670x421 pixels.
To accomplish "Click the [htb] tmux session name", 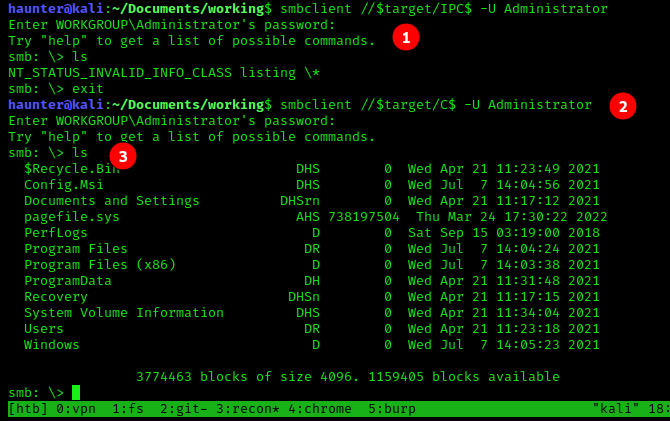I will click(28, 409).
